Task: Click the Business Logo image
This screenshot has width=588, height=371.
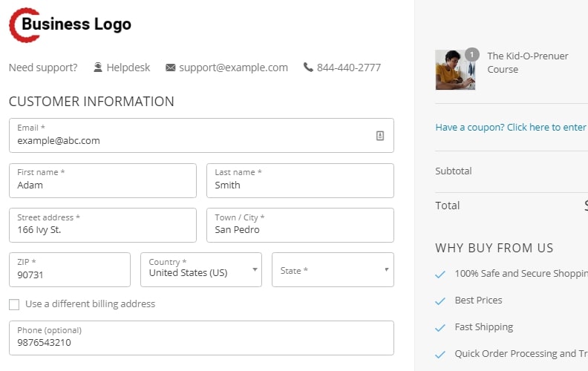Action: point(70,24)
